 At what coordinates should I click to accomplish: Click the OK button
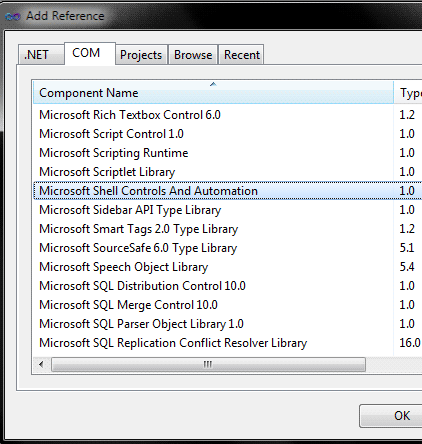(391, 416)
